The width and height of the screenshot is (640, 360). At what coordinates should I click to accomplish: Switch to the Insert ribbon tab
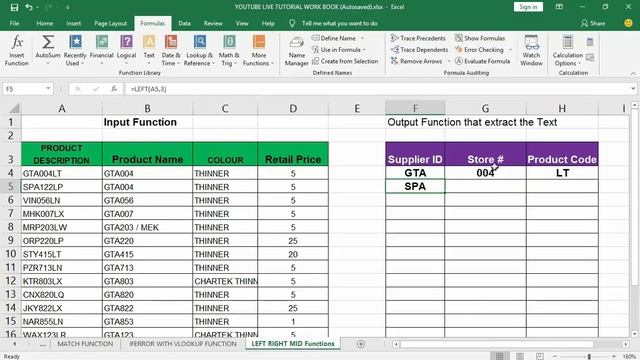pyautogui.click(x=73, y=23)
